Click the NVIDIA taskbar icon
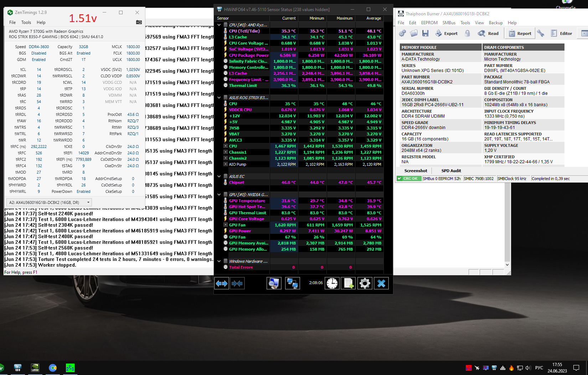 tap(35, 368)
